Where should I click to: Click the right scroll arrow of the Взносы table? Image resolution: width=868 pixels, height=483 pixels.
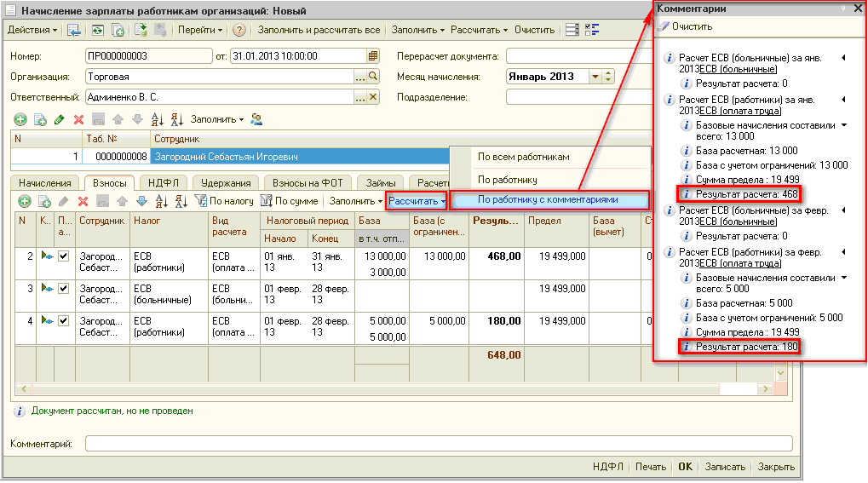[x=766, y=388]
